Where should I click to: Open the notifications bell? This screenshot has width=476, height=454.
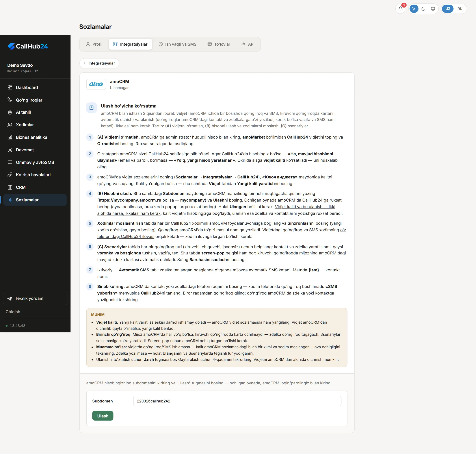400,9
